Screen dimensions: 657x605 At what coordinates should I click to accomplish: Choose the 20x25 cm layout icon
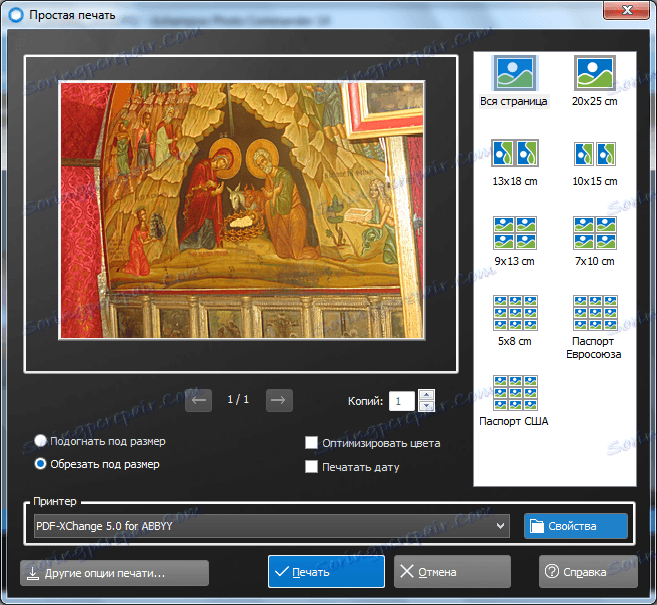tap(595, 73)
